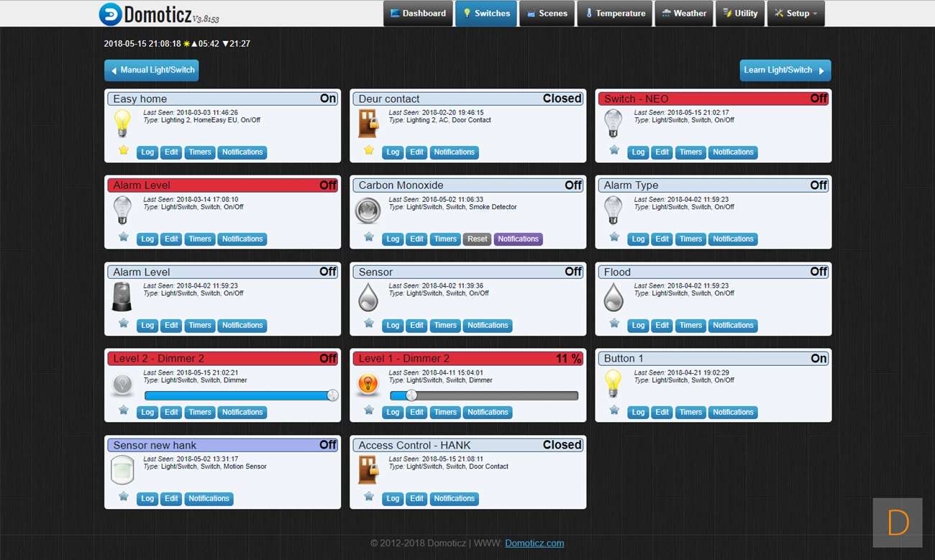Click the Alarm Level siren icon
The height and width of the screenshot is (560, 935).
122,296
